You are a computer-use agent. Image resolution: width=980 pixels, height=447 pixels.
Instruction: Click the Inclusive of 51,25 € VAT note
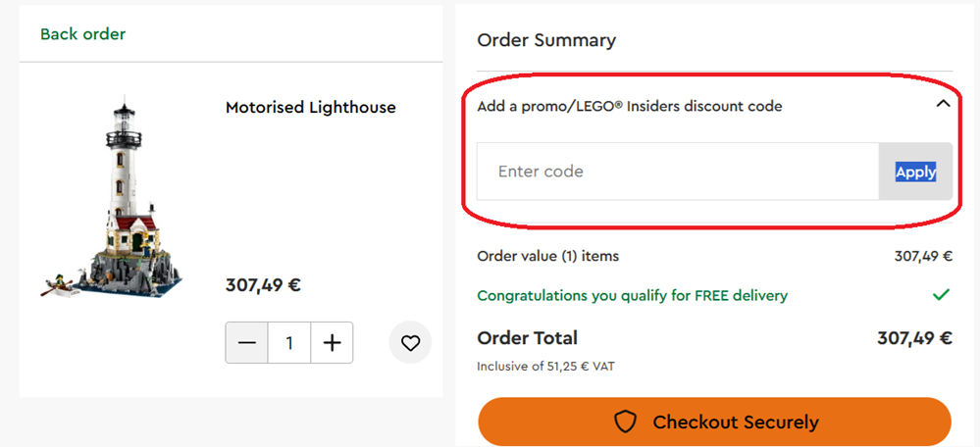pyautogui.click(x=545, y=367)
